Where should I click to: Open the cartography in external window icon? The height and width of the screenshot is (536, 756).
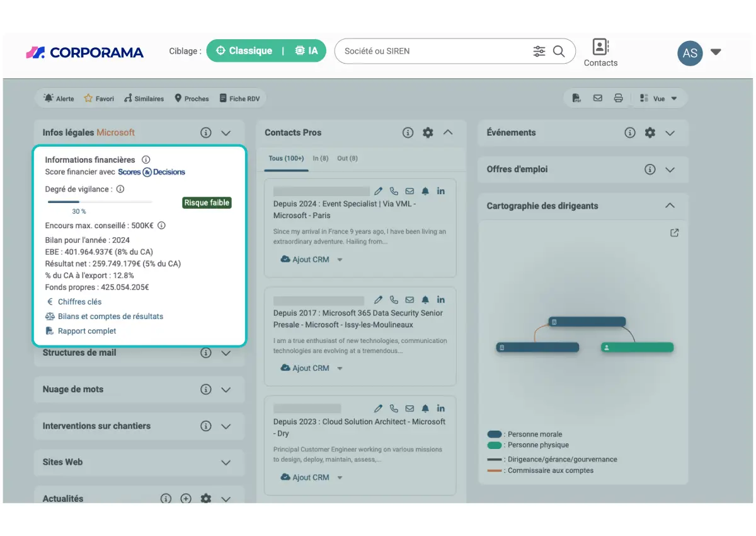coord(675,233)
